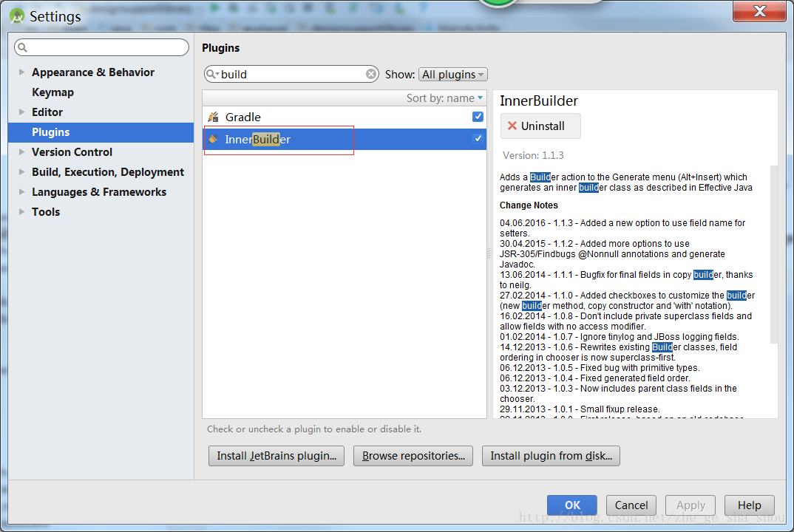Expand Appearance & Behavior section

point(21,72)
